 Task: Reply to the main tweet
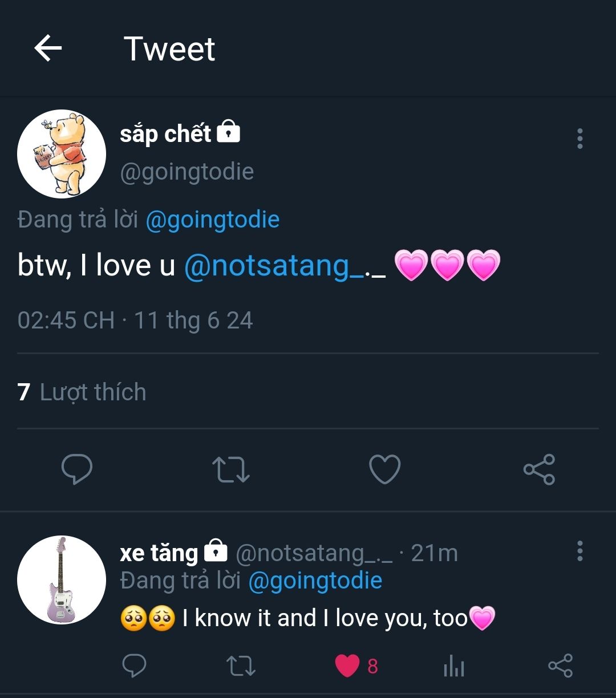point(76,469)
